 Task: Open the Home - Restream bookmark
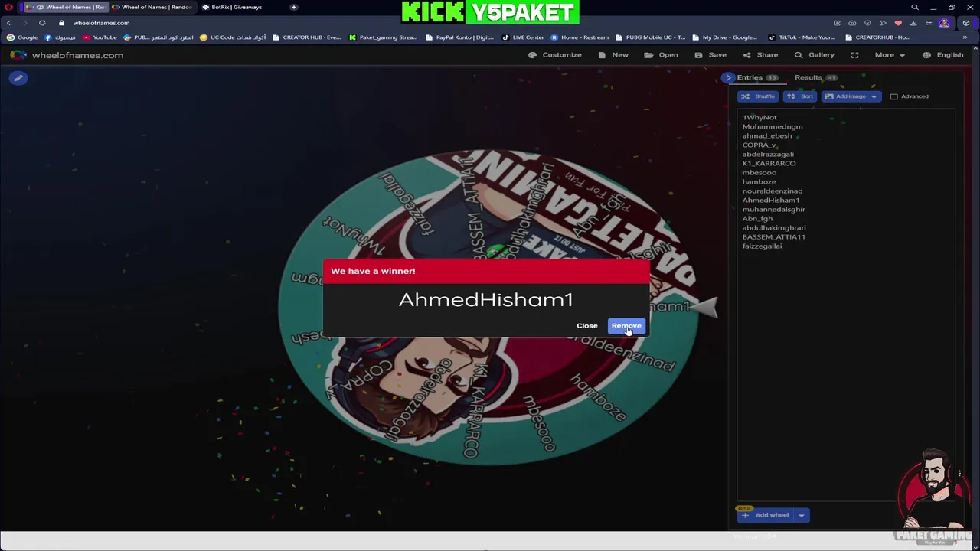580,37
